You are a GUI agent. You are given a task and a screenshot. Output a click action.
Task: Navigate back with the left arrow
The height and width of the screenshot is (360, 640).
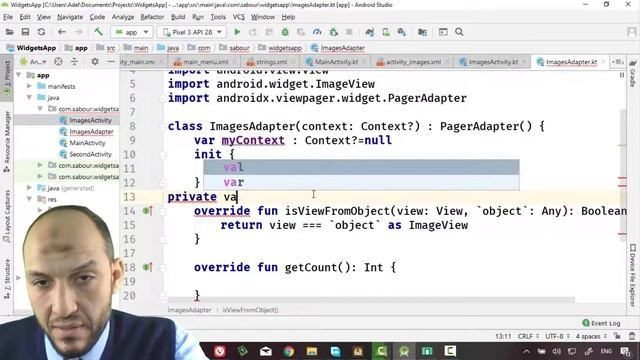[62, 32]
